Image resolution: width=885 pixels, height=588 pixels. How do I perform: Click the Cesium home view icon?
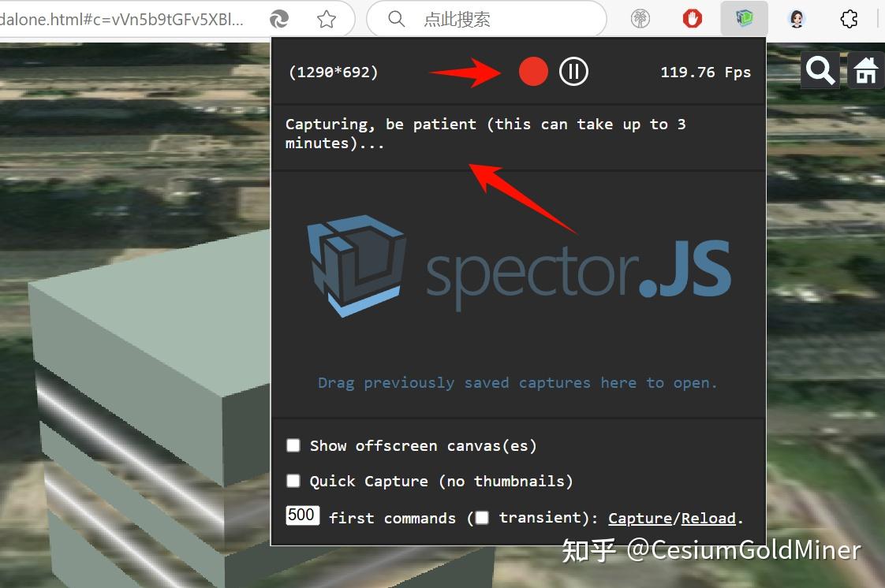coord(866,70)
